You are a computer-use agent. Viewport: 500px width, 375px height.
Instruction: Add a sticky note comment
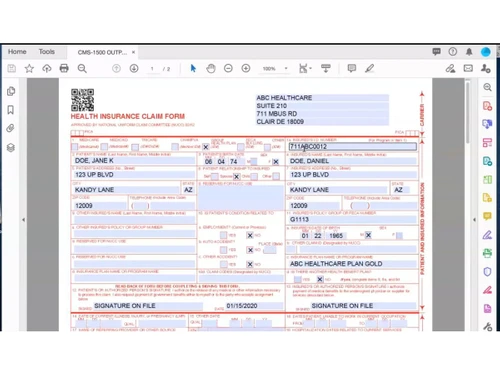351,68
